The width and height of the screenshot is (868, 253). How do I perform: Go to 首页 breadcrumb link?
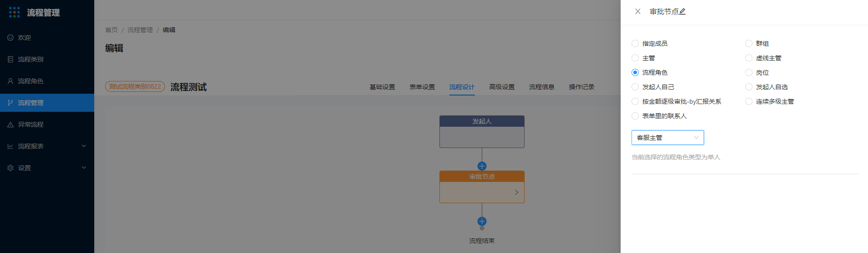pos(111,30)
